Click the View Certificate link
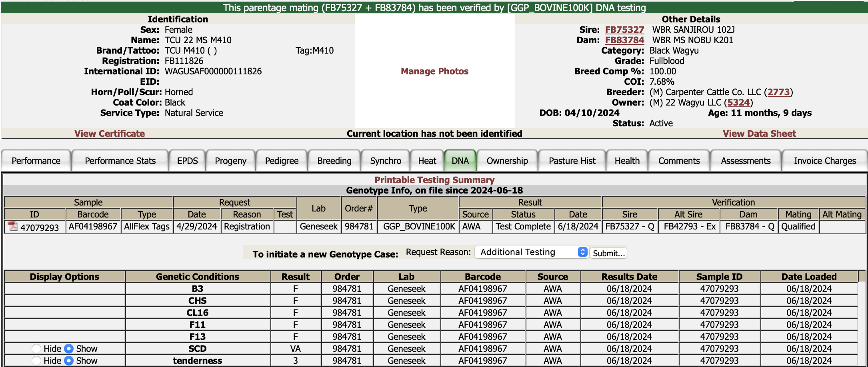 [110, 134]
